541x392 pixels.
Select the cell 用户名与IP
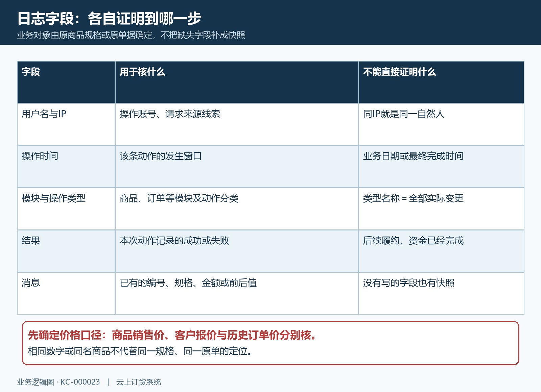[x=66, y=124]
